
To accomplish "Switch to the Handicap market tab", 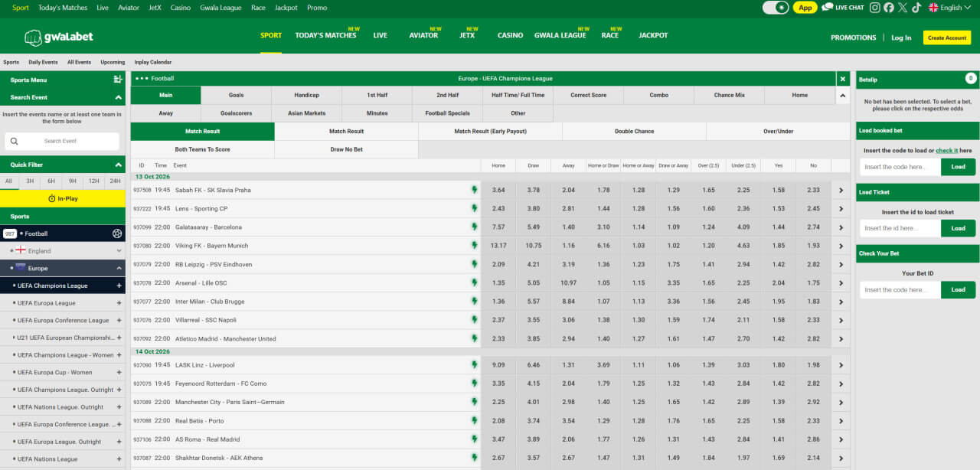I will click(306, 95).
